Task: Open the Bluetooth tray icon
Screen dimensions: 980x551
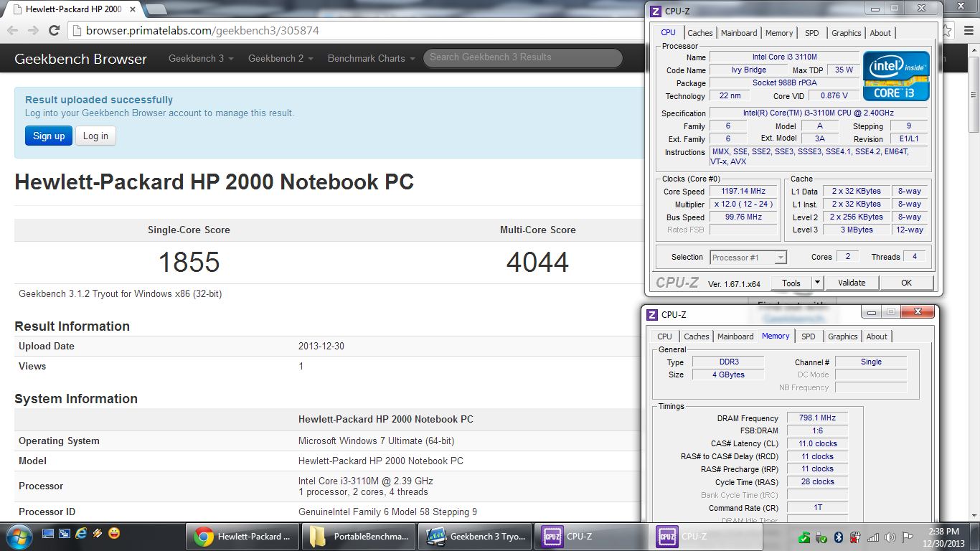Action: 839,537
